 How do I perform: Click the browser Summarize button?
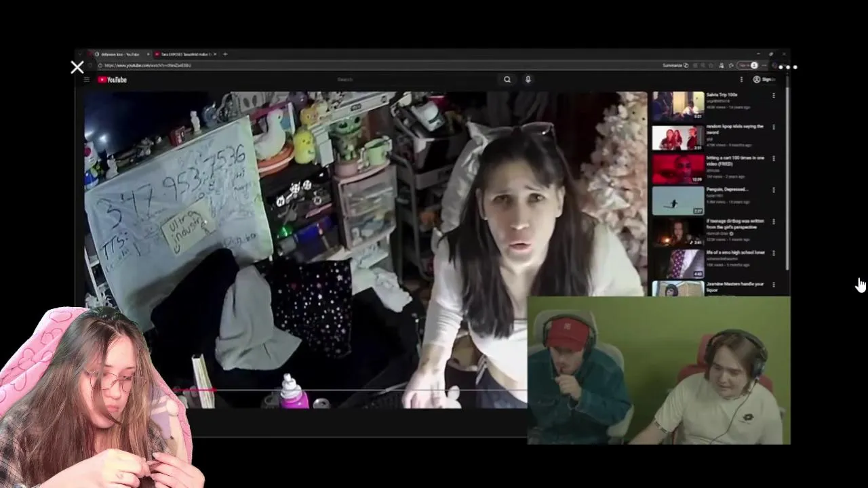675,65
